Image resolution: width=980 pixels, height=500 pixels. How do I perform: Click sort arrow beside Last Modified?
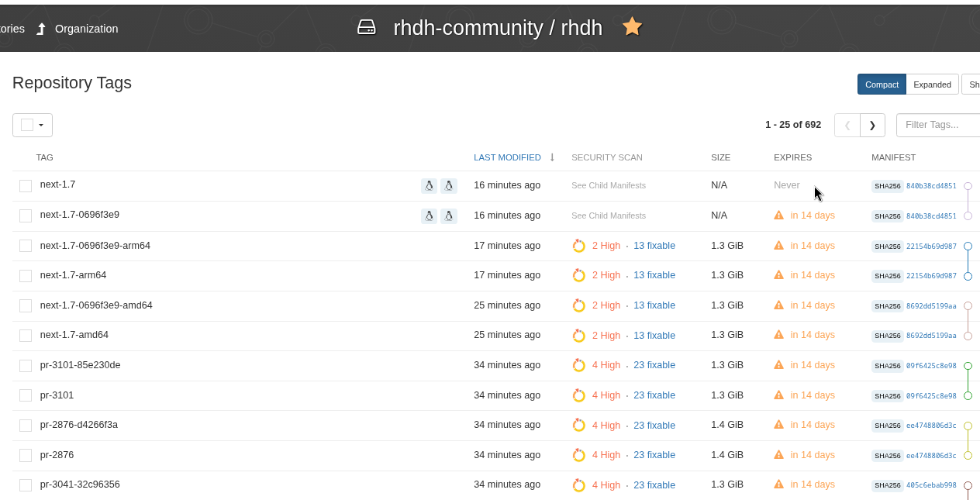click(552, 157)
